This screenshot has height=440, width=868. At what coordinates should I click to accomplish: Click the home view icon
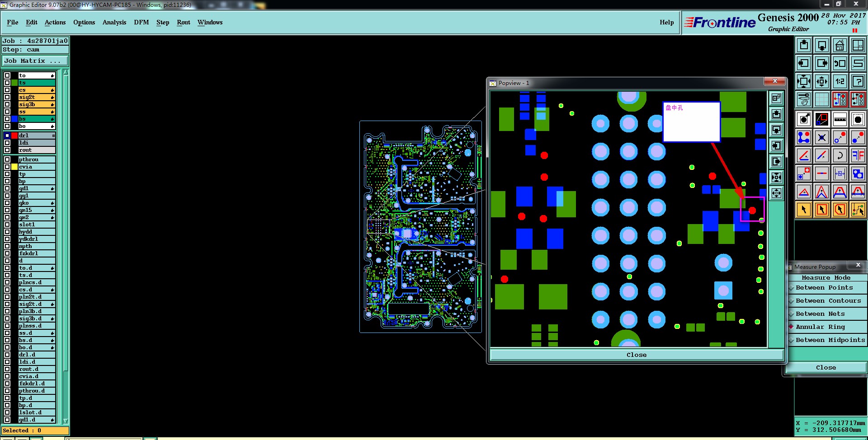840,45
